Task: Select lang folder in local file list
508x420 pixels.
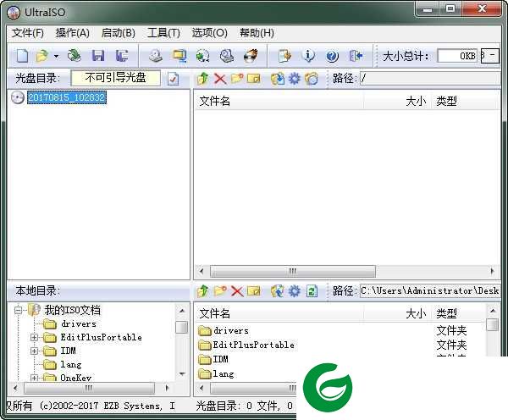Action: pos(224,373)
